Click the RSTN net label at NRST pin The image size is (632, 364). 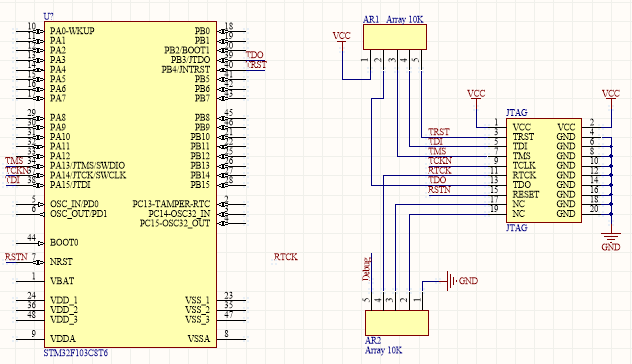pos(16,257)
